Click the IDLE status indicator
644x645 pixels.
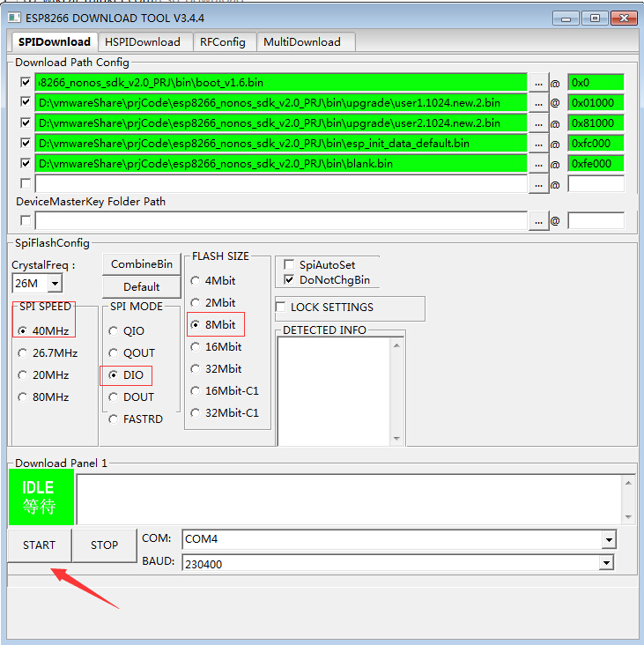click(41, 497)
